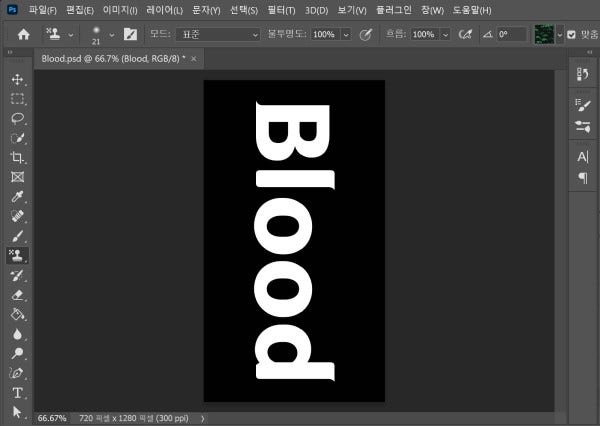The height and width of the screenshot is (426, 600).
Task: Select the Paint Bucket tool
Action: click(x=17, y=314)
